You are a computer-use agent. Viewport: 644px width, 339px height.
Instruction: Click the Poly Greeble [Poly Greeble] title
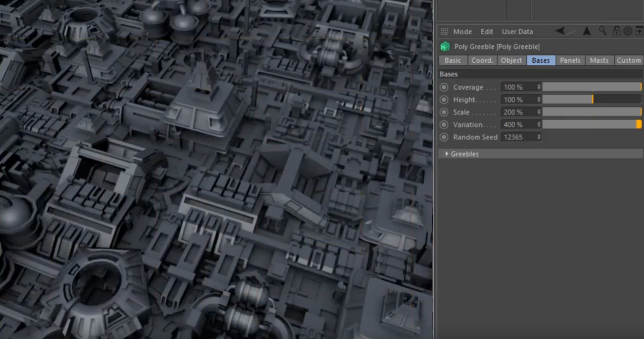coord(497,47)
